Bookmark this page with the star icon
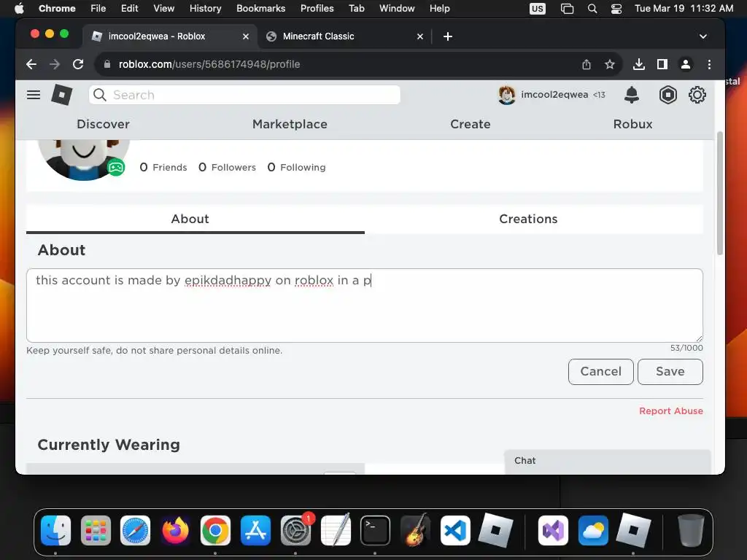The height and width of the screenshot is (560, 747). [609, 64]
